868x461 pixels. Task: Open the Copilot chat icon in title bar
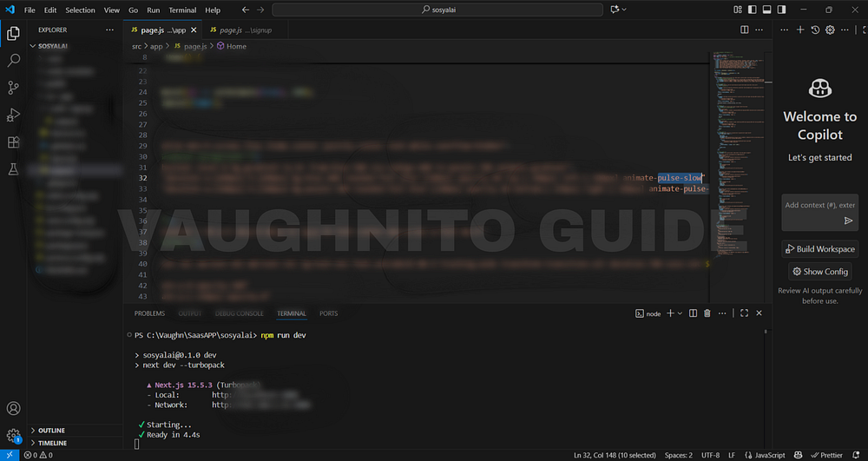615,10
